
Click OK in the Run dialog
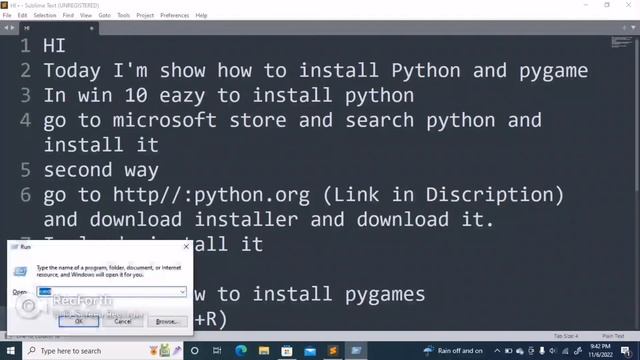pyautogui.click(x=79, y=321)
